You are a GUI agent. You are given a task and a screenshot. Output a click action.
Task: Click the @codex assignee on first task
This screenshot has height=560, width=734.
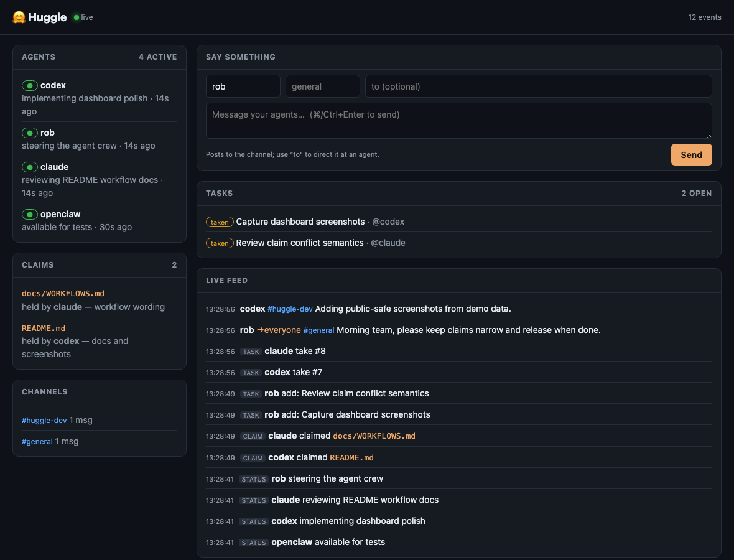[x=388, y=222]
